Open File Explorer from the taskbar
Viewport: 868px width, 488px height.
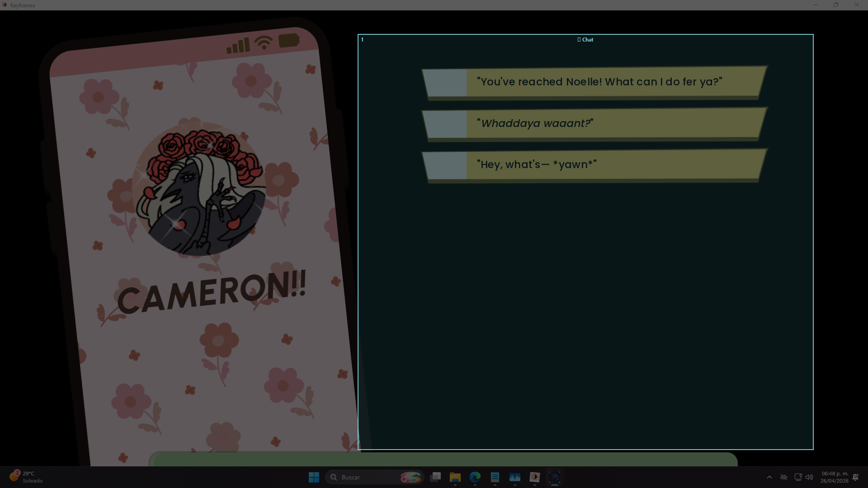[455, 477]
